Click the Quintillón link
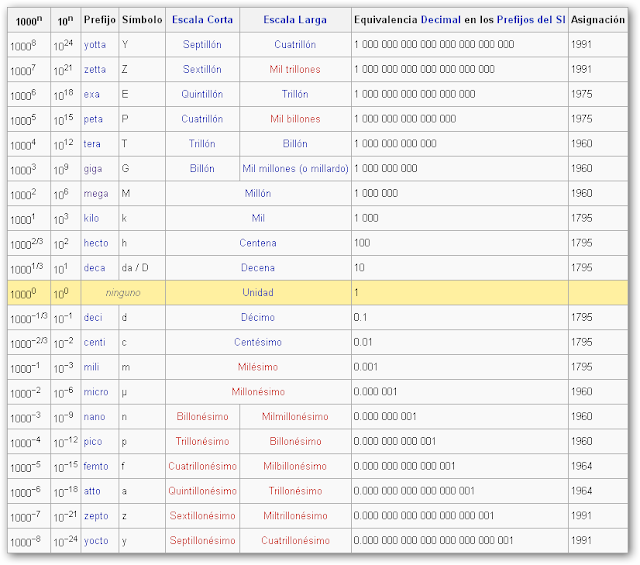Screen dimensions: 640x565 (202, 95)
